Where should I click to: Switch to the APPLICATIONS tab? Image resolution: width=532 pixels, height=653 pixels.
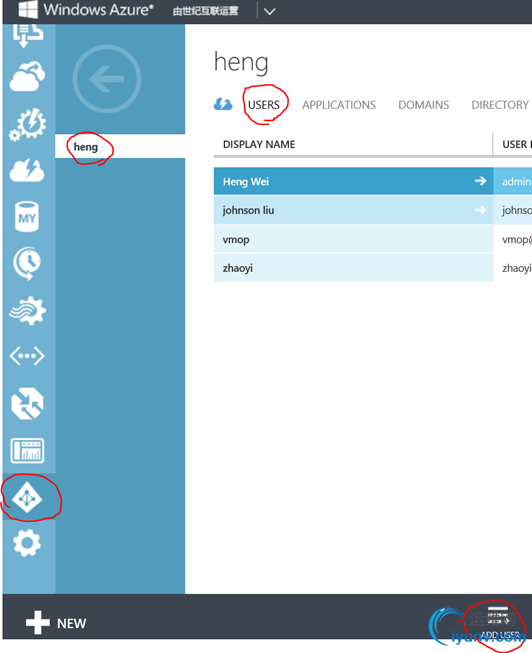pyautogui.click(x=339, y=105)
